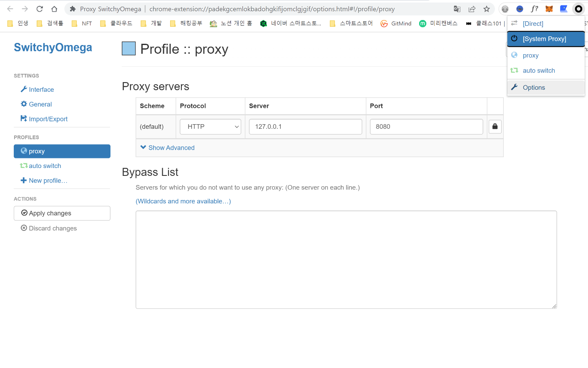Click the blue profile color swatch

[x=129, y=49]
